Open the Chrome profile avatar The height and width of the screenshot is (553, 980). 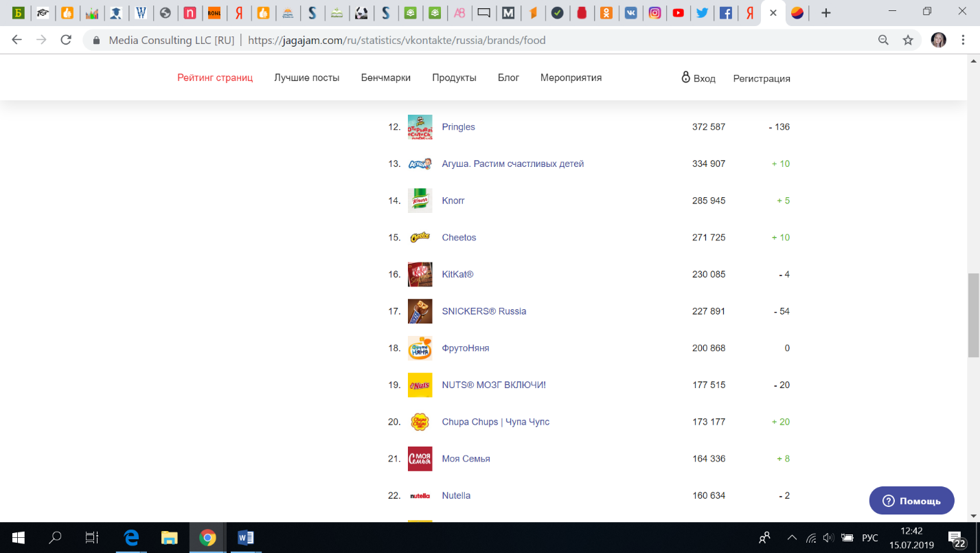coord(938,41)
